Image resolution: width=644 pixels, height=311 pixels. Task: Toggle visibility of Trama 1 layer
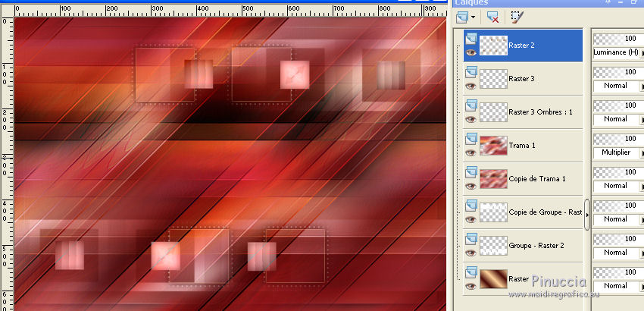pyautogui.click(x=471, y=152)
